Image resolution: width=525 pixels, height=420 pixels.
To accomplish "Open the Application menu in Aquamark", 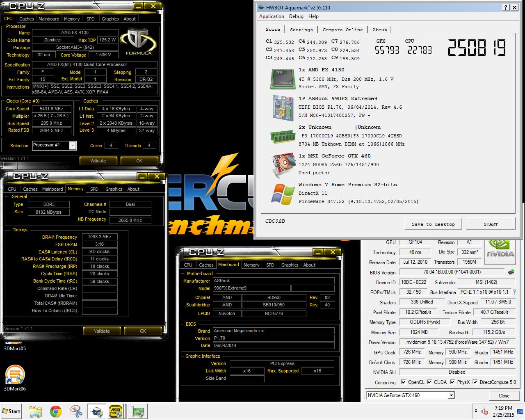I will pos(272,16).
